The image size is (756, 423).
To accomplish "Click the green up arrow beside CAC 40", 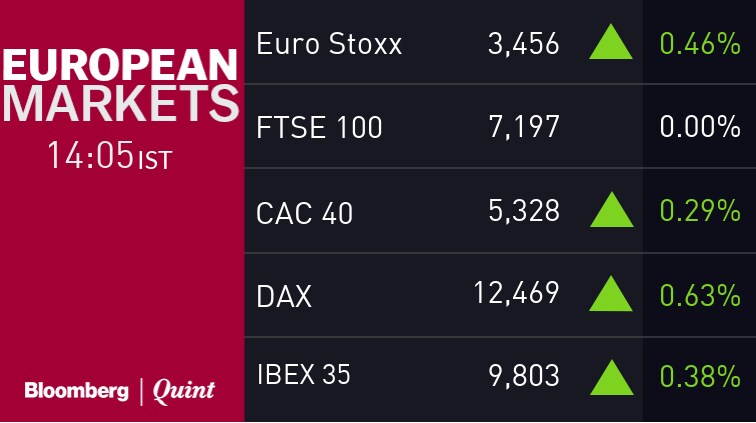I will (x=611, y=210).
